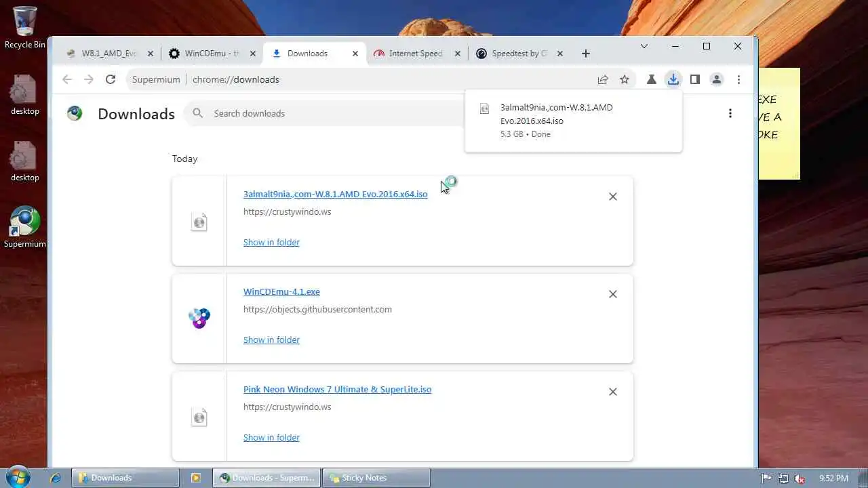Switch to Sticky Notes taskbar button

pyautogui.click(x=376, y=478)
